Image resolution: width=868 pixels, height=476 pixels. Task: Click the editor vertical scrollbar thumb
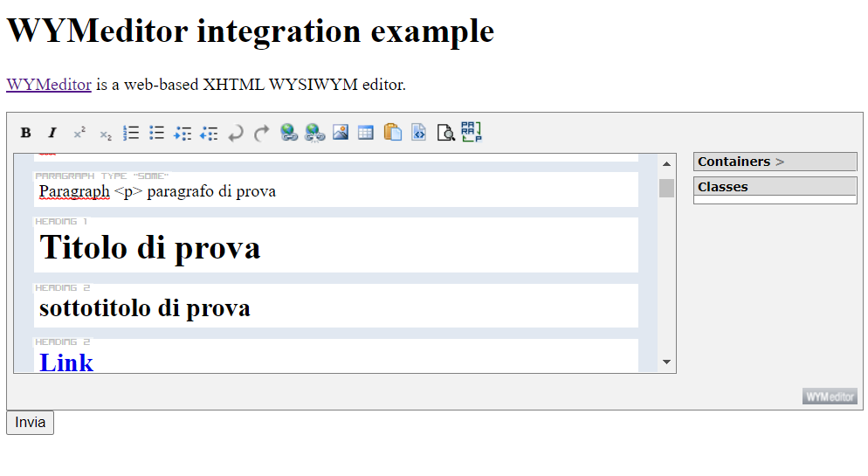point(666,188)
